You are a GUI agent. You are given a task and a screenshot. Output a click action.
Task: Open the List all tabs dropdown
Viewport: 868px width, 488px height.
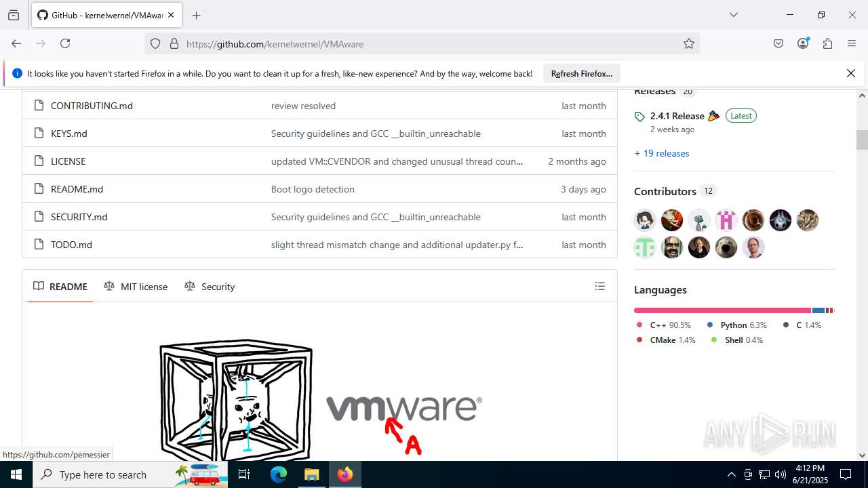[x=733, y=15]
